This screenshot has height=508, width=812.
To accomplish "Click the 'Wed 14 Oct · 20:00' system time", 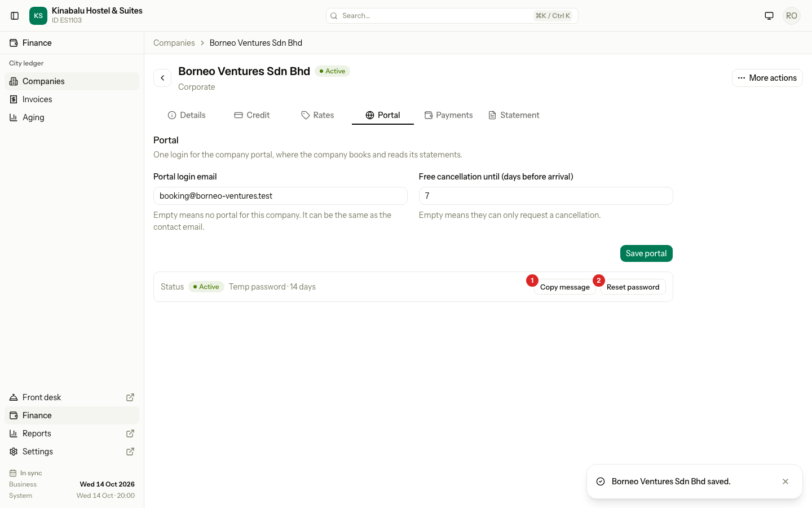I will pyautogui.click(x=105, y=496).
